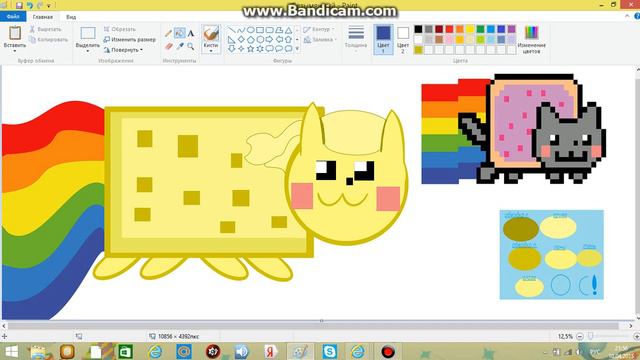Open the Файл menu
This screenshot has width=640, height=360.
[x=13, y=17]
